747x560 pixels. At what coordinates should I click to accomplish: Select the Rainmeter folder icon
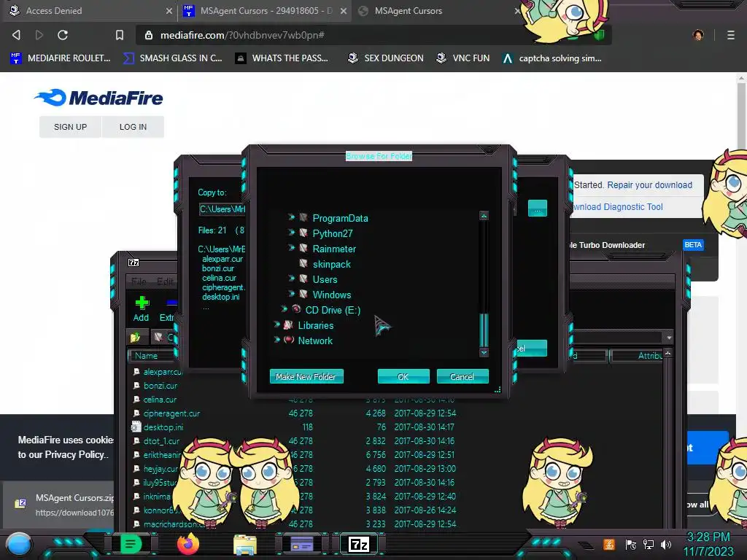click(303, 248)
